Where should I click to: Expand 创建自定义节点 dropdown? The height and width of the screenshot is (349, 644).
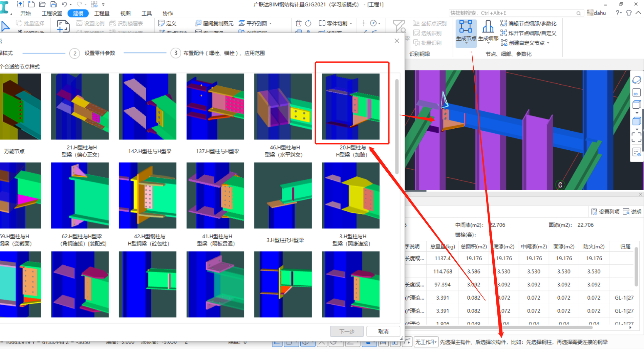[548, 43]
